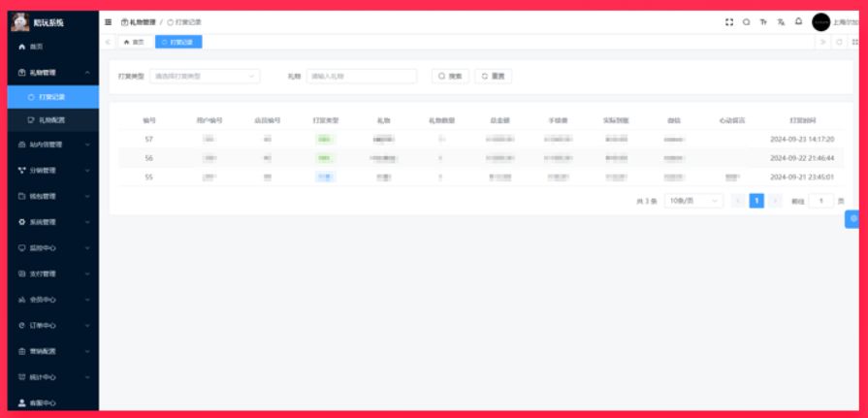Click timestamp 2024-09-23 14:17:20
Viewport: 868px width, 418px height.
tap(802, 140)
